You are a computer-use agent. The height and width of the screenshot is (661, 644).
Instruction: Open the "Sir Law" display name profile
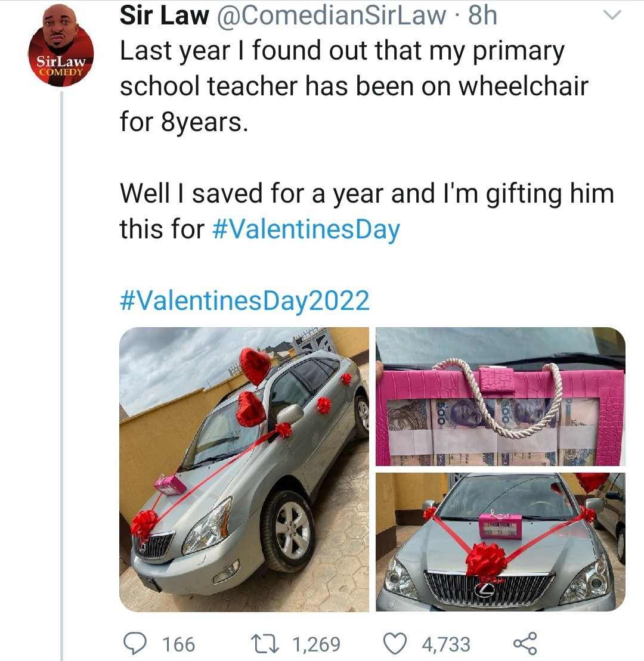[164, 16]
